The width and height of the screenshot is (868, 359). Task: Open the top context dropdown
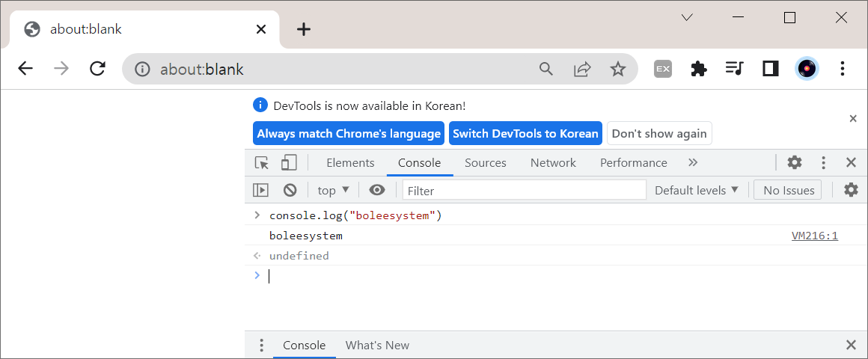click(x=333, y=190)
